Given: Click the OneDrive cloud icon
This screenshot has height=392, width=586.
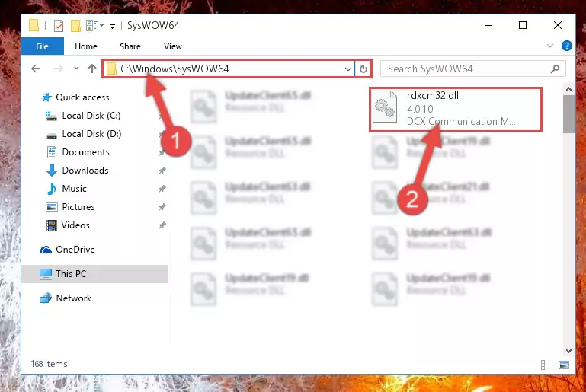Looking at the screenshot, I should click(46, 250).
